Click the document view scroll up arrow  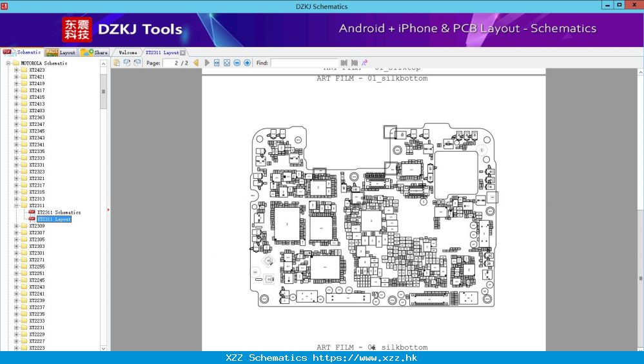(641, 72)
